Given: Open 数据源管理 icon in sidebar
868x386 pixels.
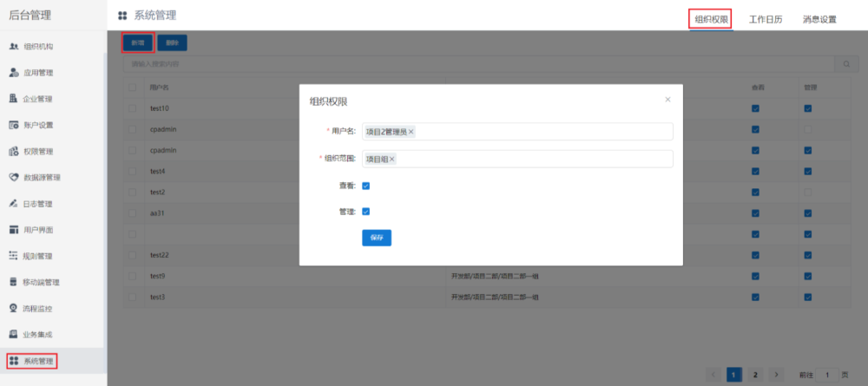Looking at the screenshot, I should [x=14, y=177].
